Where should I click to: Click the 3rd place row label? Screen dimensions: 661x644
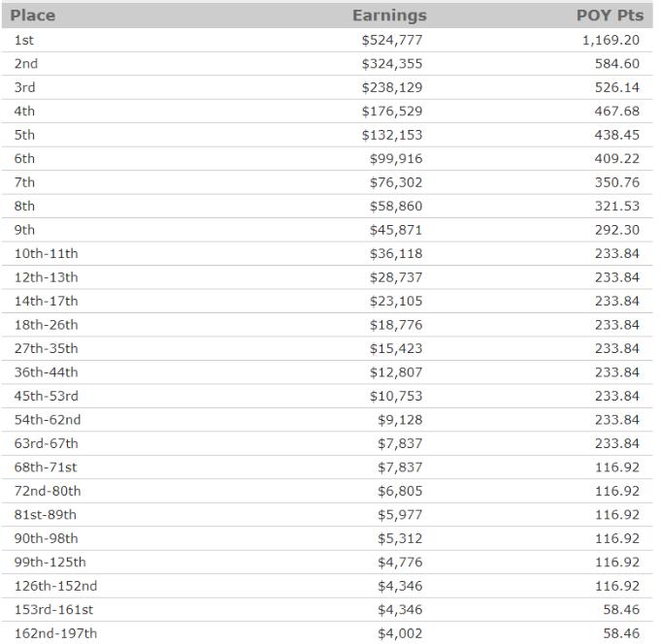[x=24, y=87]
